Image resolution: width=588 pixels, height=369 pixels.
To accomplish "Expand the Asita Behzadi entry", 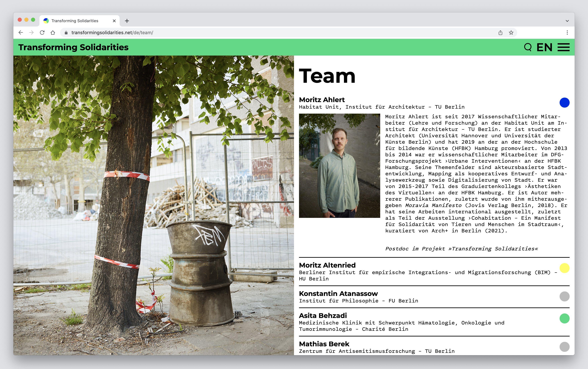I will coord(323,316).
